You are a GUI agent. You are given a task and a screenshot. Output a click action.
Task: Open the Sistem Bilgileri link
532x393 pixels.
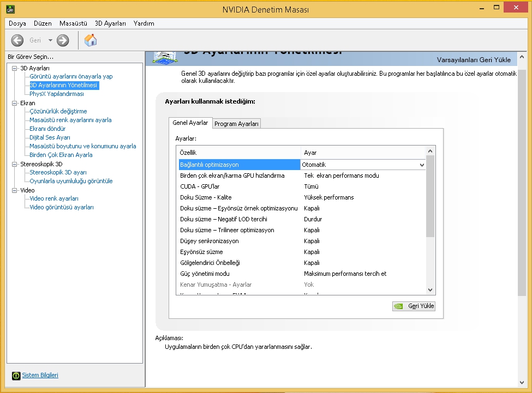[40, 375]
